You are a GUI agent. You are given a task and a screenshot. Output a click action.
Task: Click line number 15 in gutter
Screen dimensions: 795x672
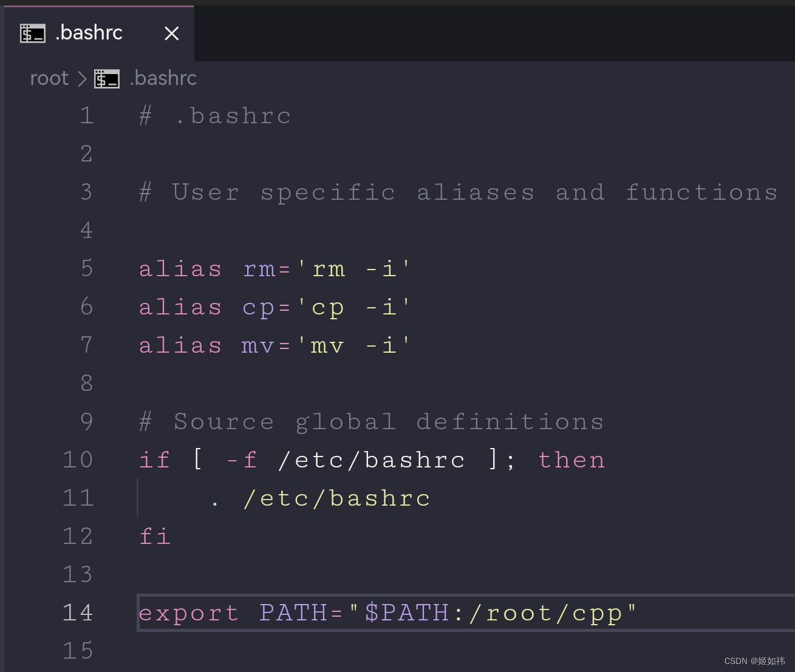coord(78,651)
